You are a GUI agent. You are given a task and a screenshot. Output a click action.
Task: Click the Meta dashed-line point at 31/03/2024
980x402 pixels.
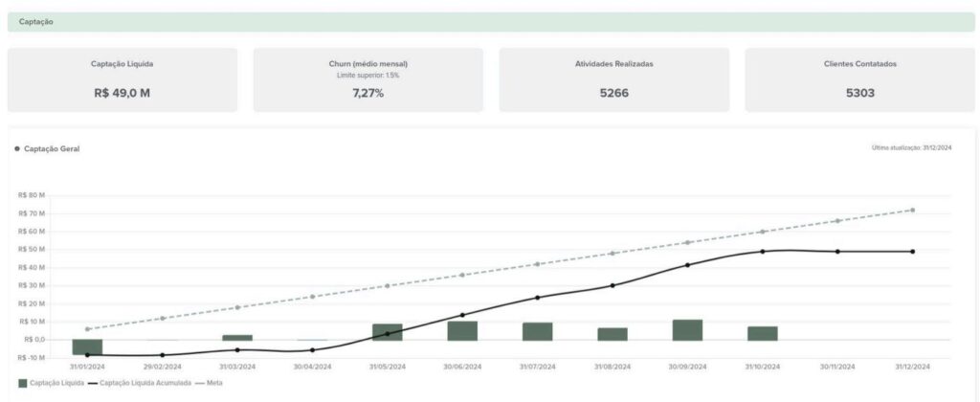237,307
